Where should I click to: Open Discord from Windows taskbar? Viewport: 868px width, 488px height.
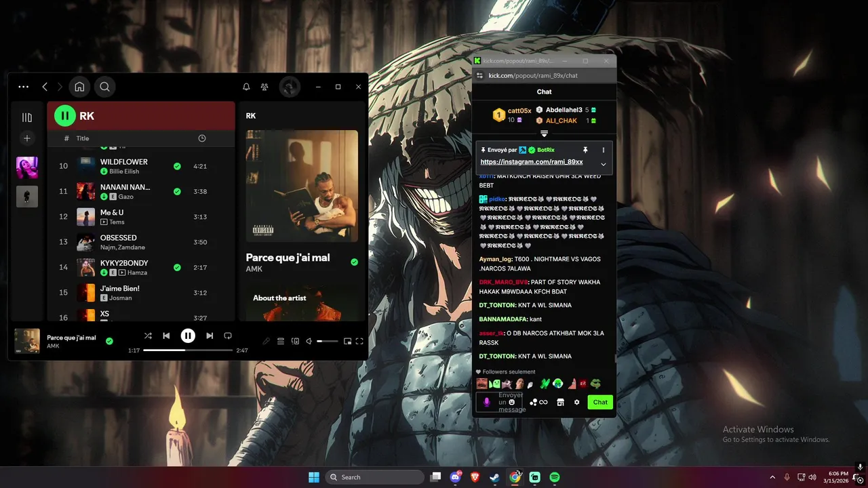pos(456,477)
